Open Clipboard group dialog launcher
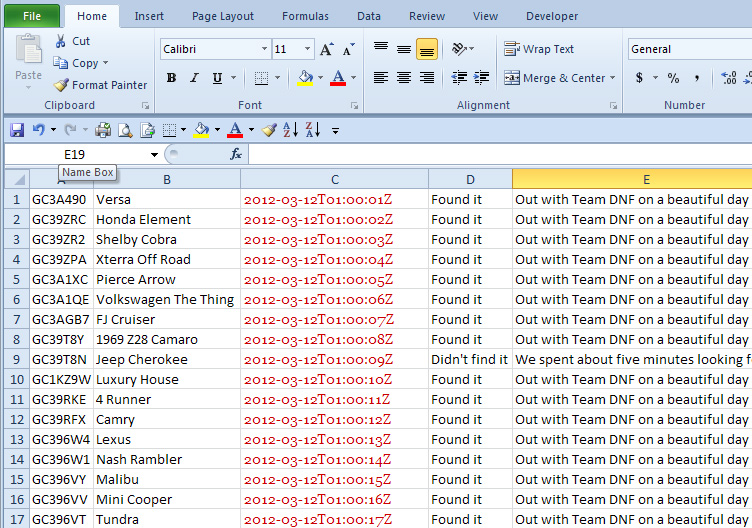This screenshot has width=752, height=528. pos(145,106)
